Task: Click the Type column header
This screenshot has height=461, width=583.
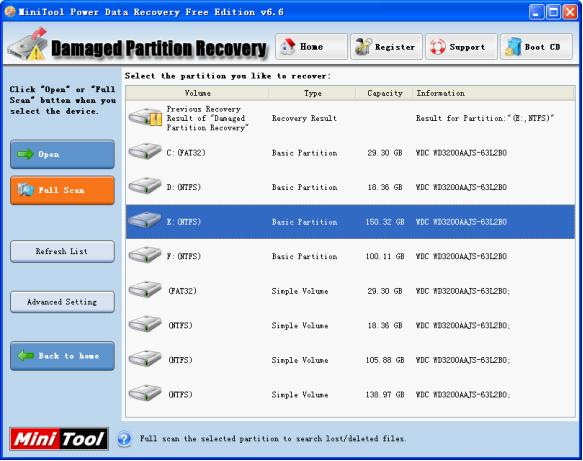Action: 313,93
